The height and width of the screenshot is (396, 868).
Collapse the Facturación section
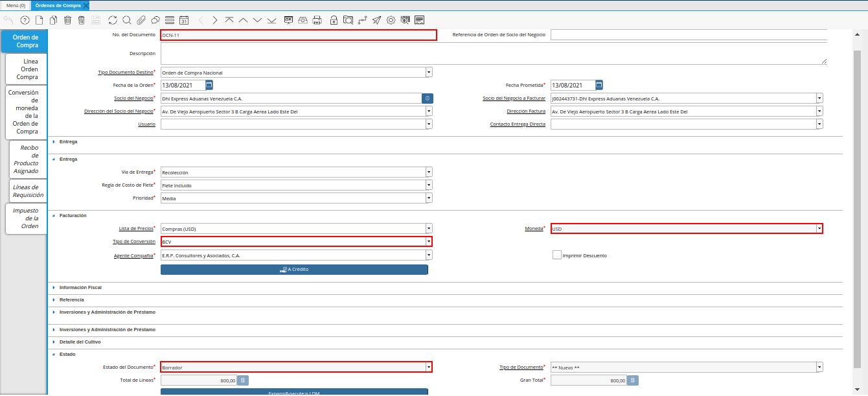click(73, 215)
